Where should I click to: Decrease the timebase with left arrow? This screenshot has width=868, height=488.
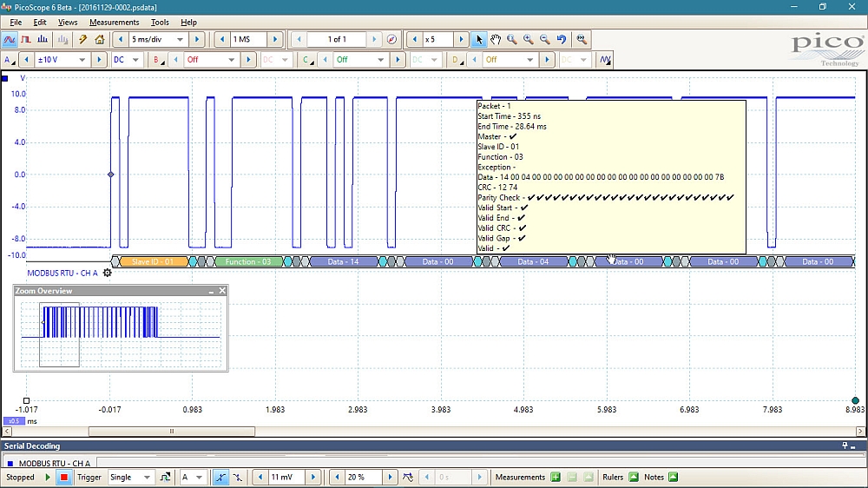(120, 39)
